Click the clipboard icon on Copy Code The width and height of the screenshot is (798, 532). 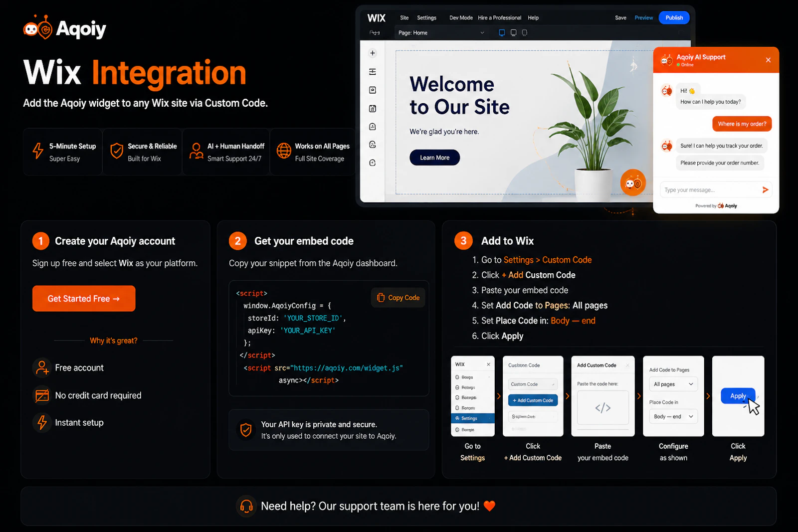tap(381, 298)
